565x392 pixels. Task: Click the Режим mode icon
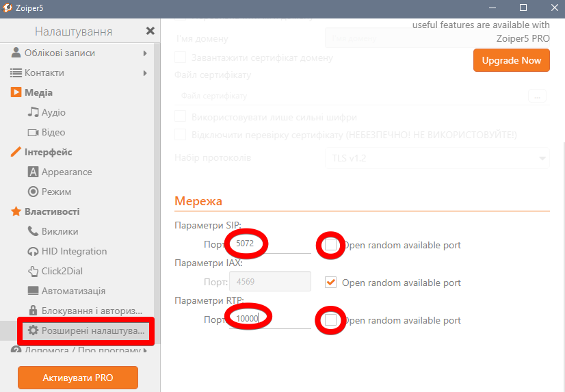33,192
